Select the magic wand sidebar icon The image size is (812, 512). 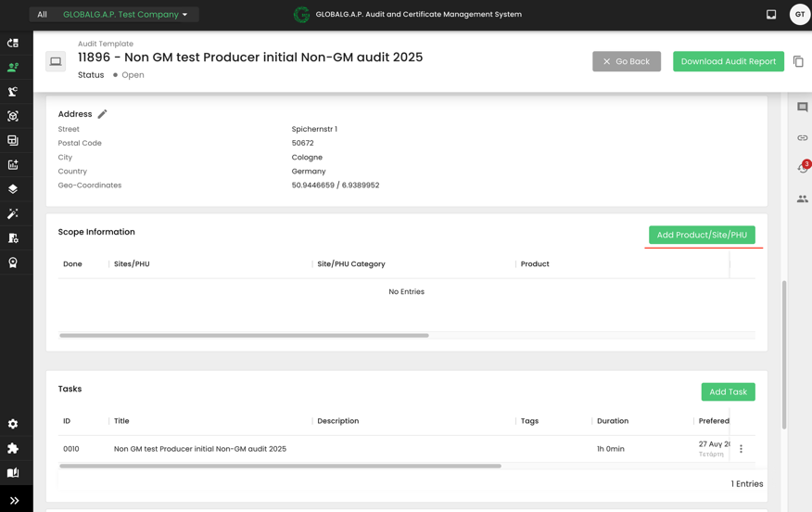point(13,213)
